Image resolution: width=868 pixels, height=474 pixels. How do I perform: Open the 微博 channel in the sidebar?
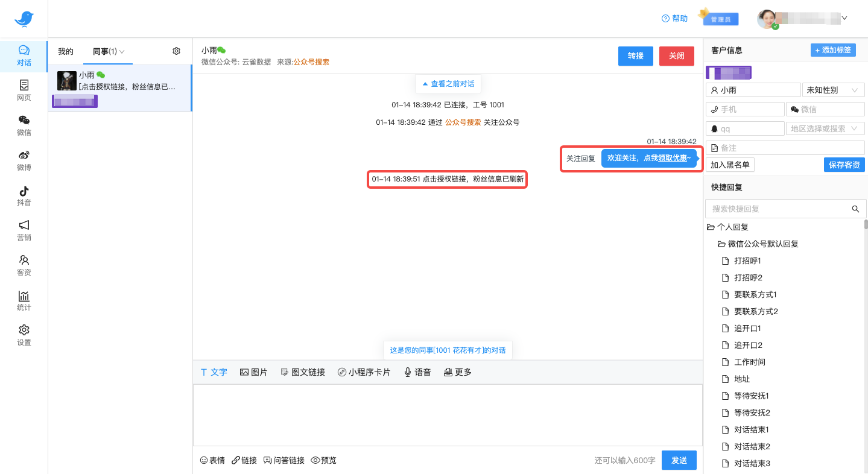click(24, 161)
